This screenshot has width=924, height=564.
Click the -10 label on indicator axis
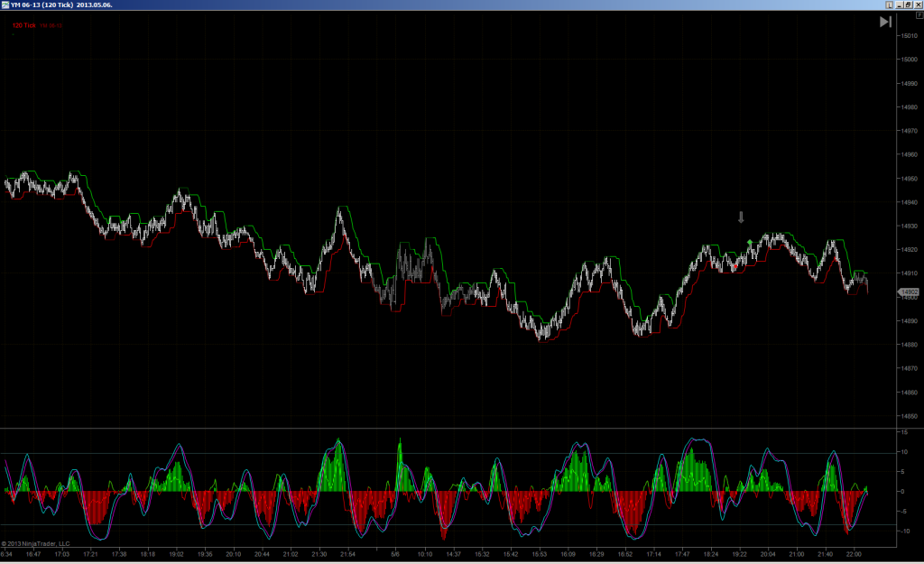[904, 531]
